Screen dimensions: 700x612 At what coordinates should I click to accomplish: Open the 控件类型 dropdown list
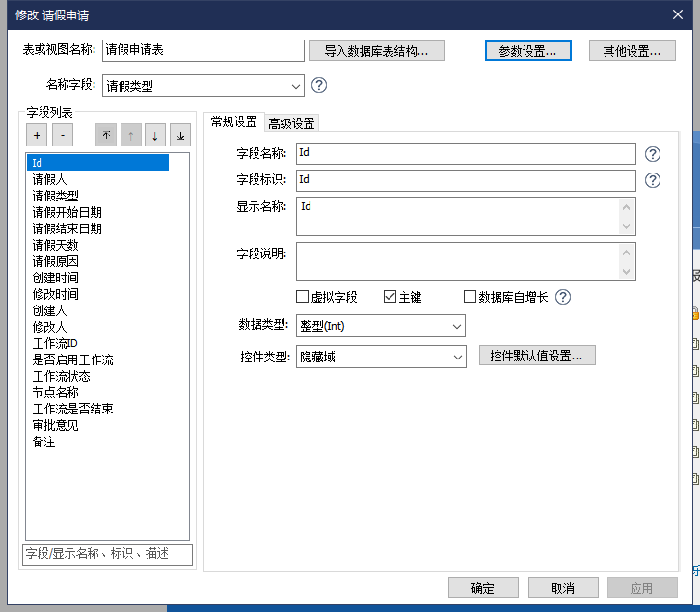pos(457,357)
